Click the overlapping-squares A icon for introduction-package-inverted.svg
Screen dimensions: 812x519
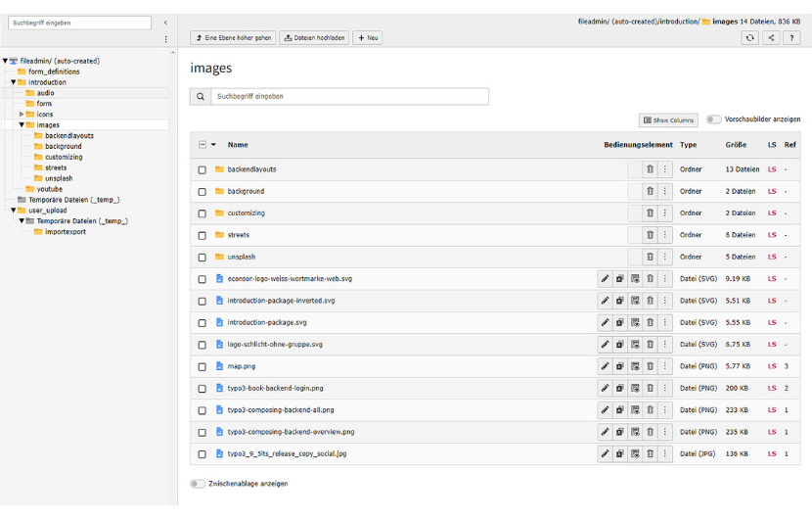[x=620, y=301]
